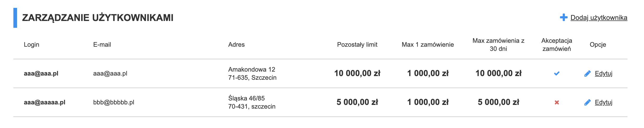Click the address Amakondowa 12 Szczecin

(252, 73)
